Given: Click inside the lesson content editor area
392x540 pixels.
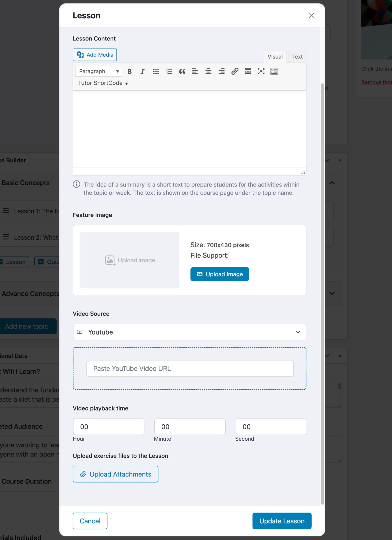Looking at the screenshot, I should tap(190, 129).
